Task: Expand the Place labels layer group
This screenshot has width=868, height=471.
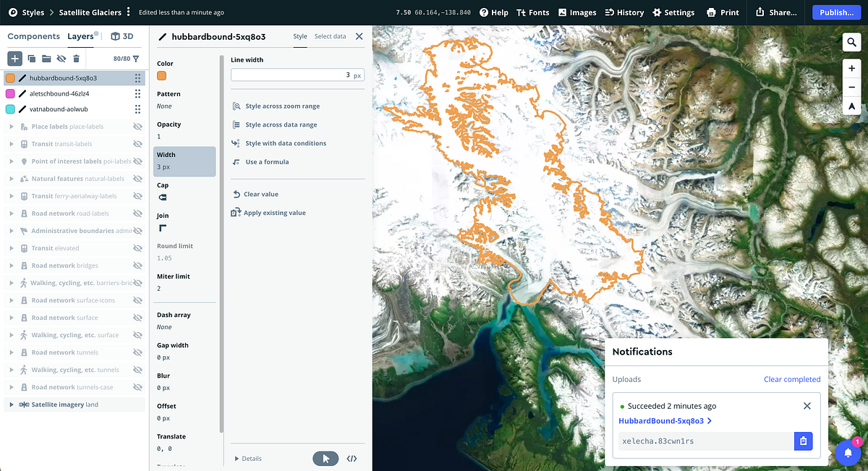Action: coord(10,126)
